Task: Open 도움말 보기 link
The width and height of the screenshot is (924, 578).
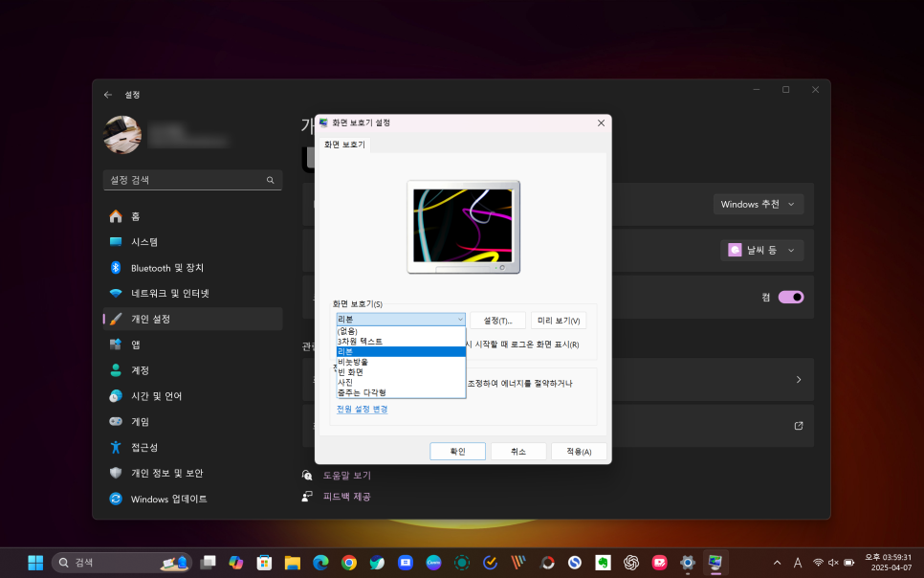Action: 347,476
